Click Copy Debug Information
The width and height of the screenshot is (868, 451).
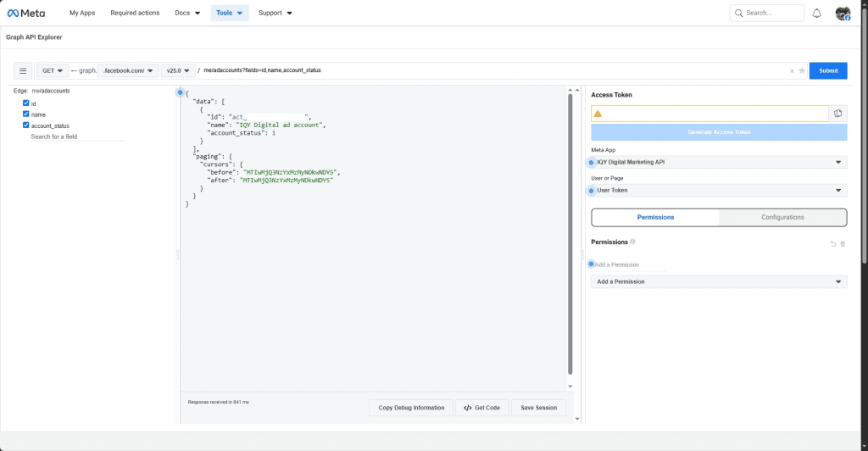(x=411, y=408)
